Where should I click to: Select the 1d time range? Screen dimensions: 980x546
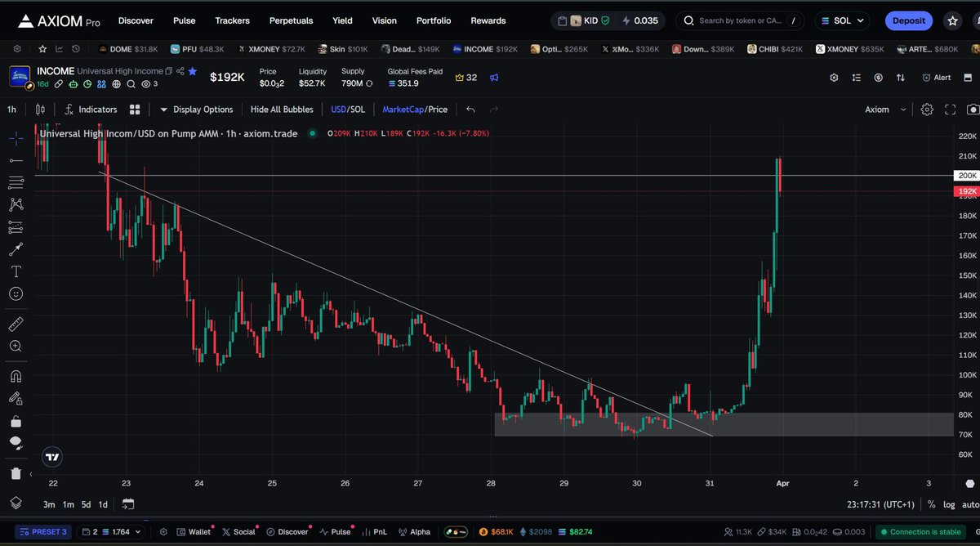pyautogui.click(x=103, y=504)
